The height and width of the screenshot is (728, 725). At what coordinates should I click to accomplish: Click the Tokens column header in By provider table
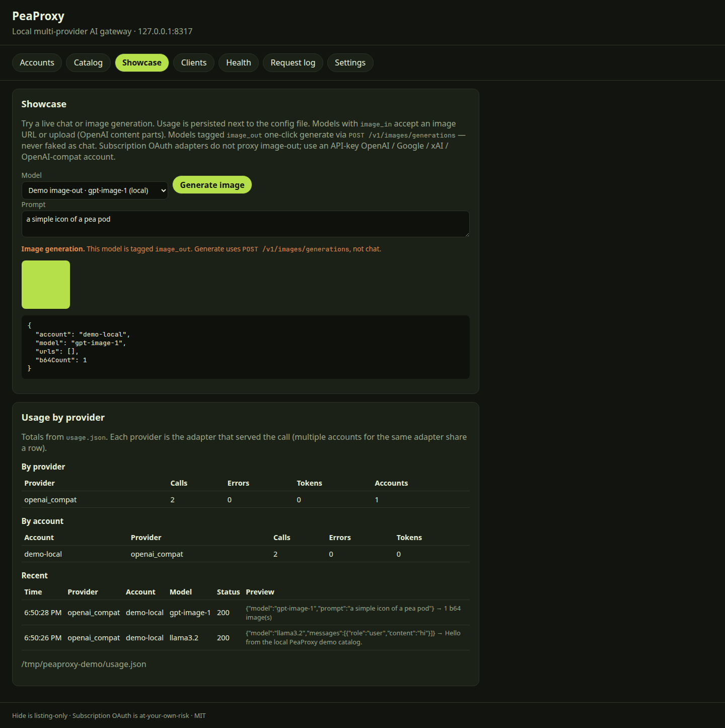[x=309, y=483]
